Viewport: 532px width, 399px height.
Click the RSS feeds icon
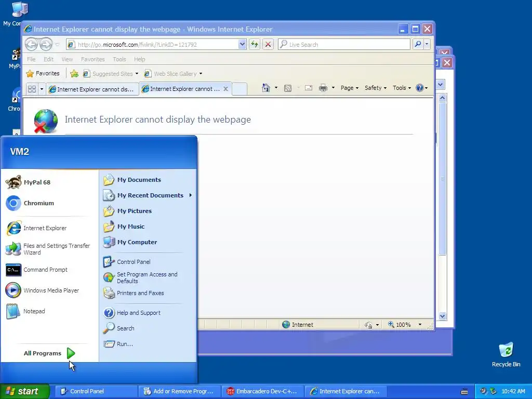pyautogui.click(x=288, y=88)
